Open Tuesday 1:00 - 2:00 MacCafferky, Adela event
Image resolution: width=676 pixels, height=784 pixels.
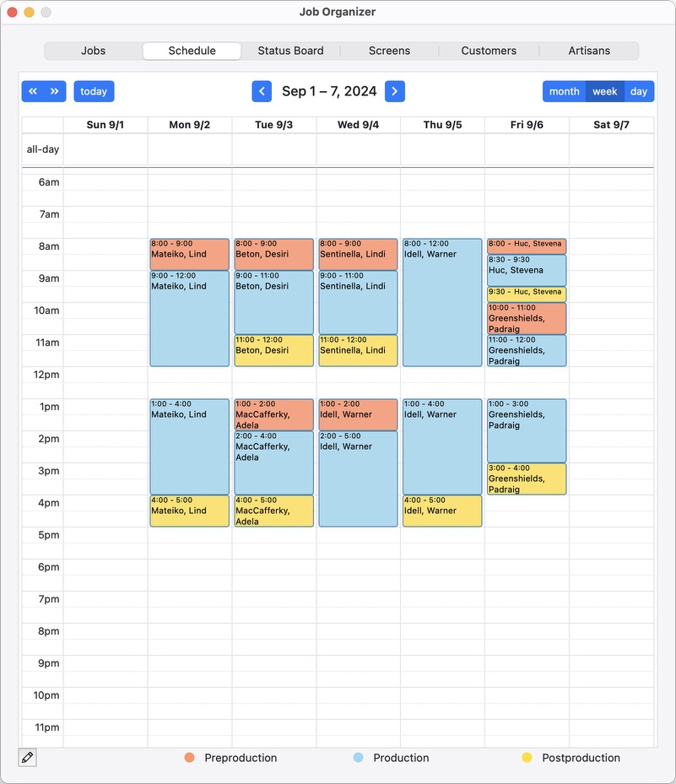tap(273, 414)
